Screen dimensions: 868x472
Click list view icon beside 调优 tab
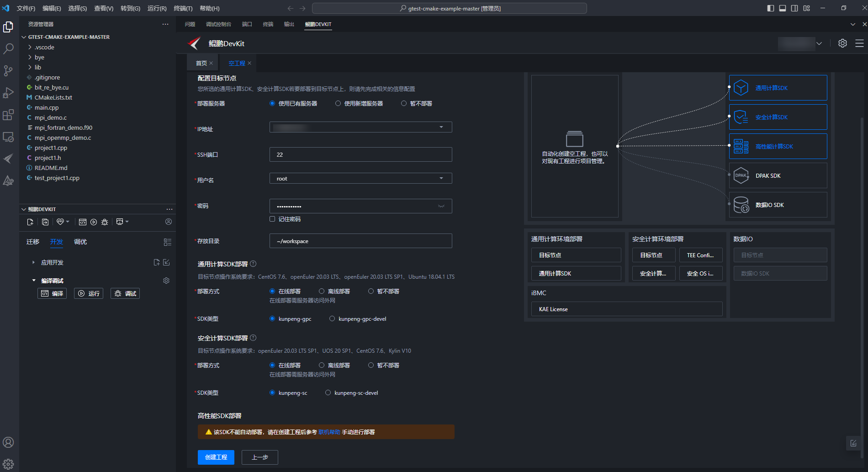[168, 242]
